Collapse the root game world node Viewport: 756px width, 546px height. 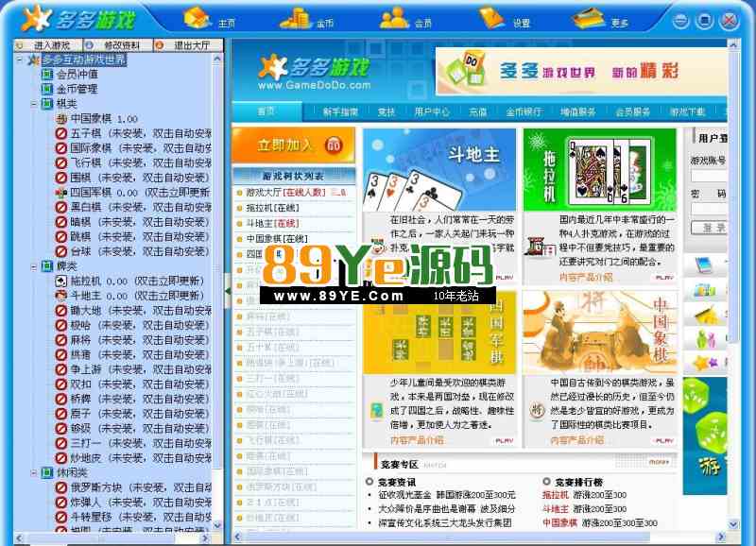(19, 60)
